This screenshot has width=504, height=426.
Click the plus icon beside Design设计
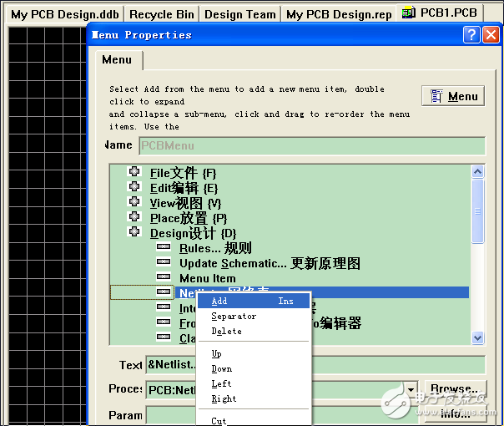coord(134,232)
